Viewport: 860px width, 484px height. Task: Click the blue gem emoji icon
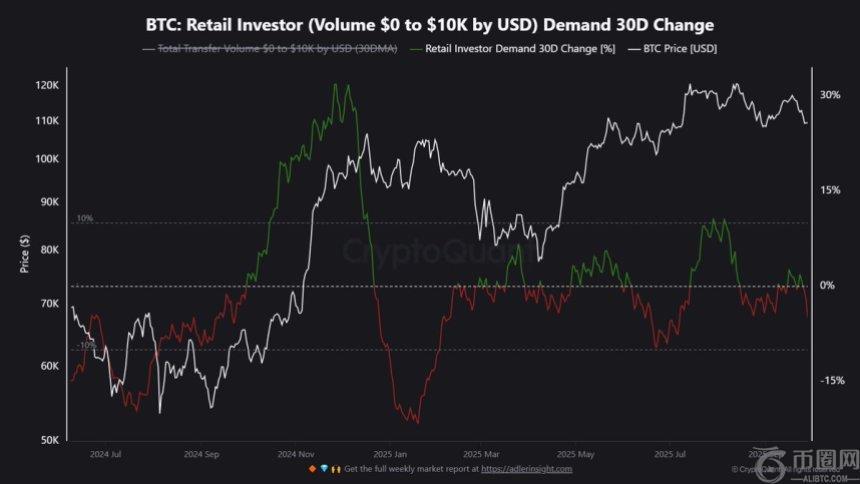322,468
